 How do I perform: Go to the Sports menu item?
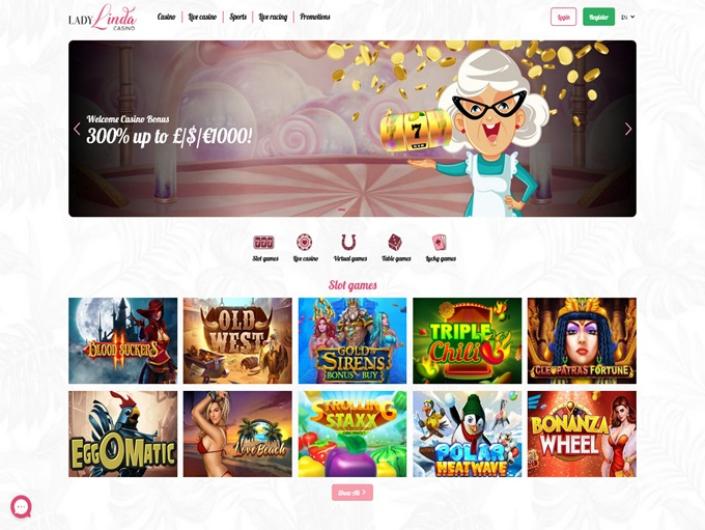238,17
